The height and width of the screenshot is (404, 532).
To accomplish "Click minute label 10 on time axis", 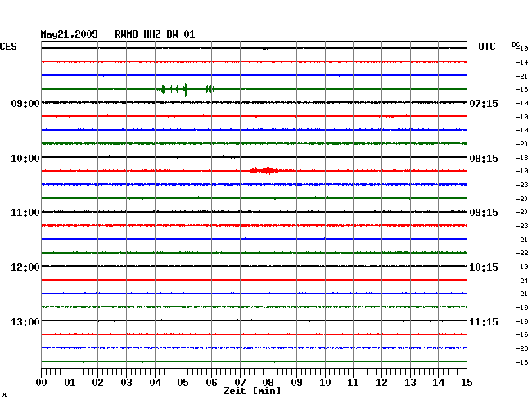I will click(325, 383).
